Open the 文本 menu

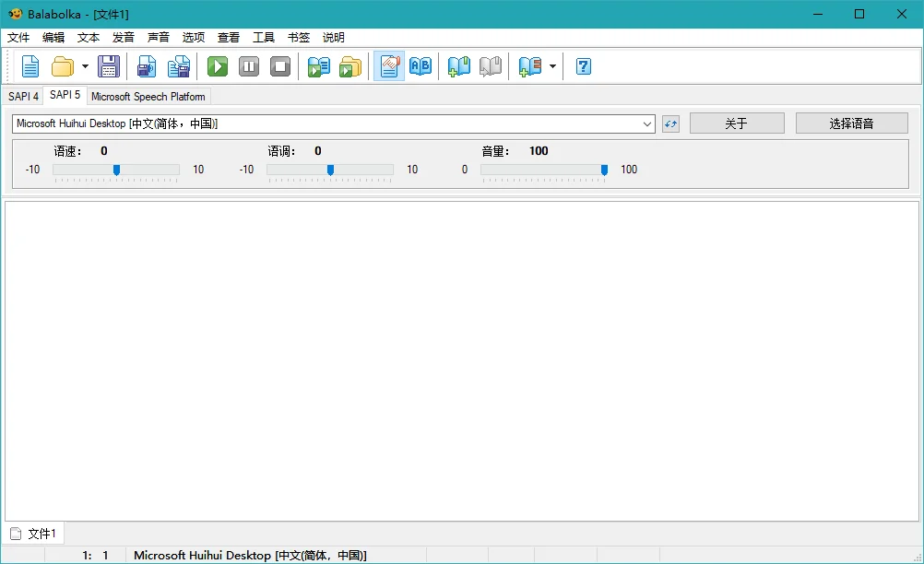(89, 38)
